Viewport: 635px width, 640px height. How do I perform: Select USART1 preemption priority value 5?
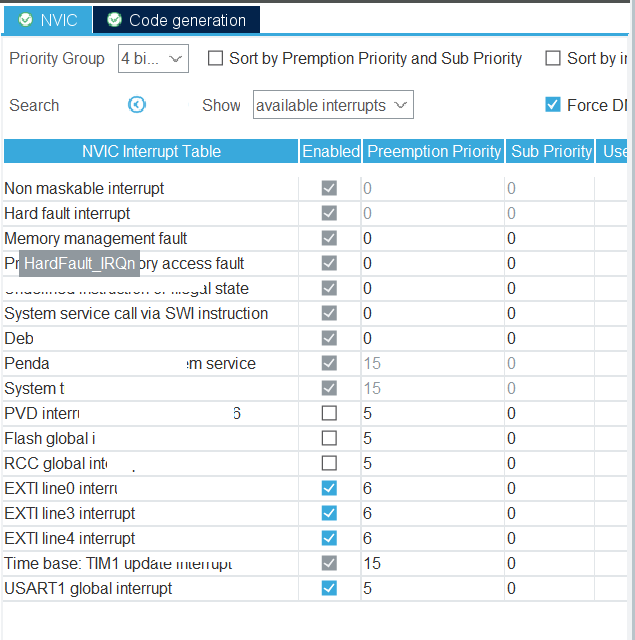point(430,588)
